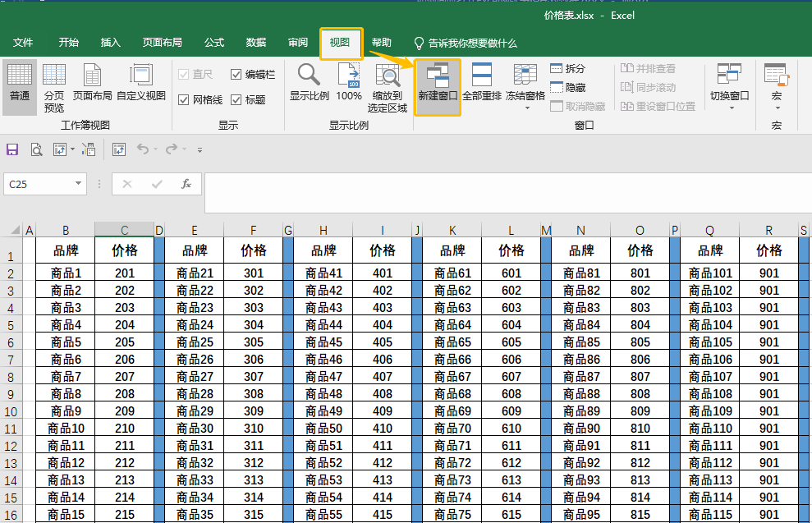
Task: Select the 价格 header cell in column R
Action: pyautogui.click(x=769, y=250)
